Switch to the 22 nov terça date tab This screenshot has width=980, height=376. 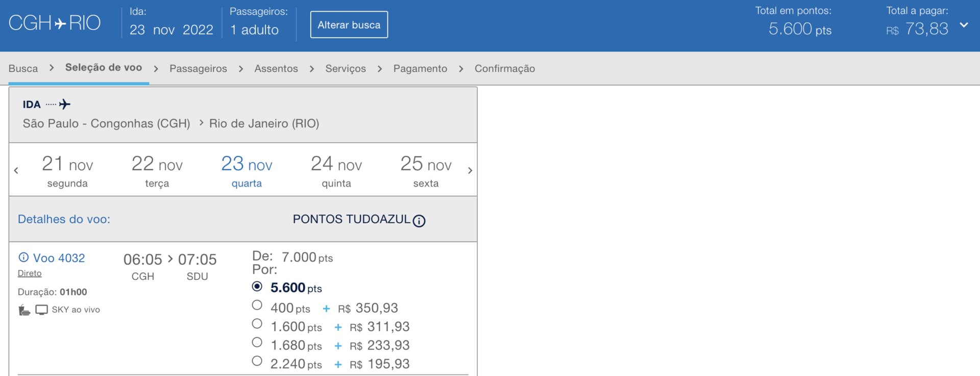point(157,171)
